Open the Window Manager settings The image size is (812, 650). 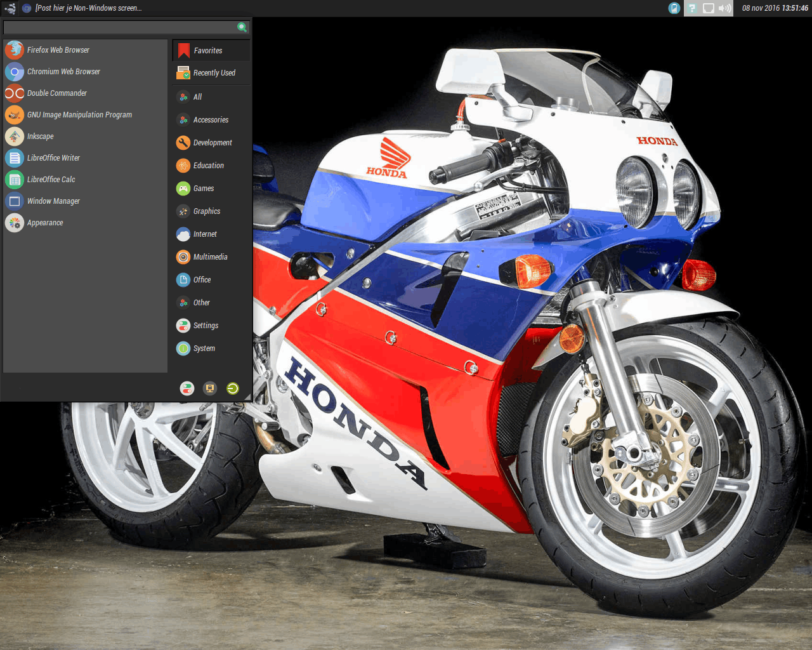coord(85,201)
